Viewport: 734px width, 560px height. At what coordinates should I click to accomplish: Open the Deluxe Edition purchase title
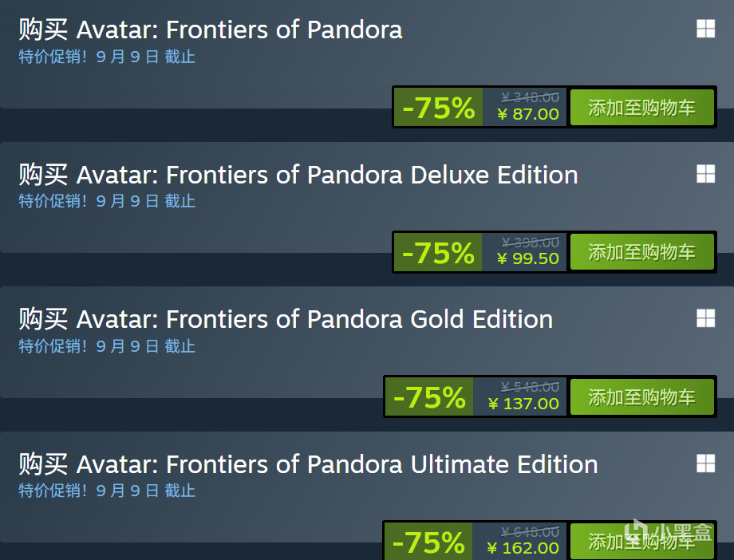[298, 175]
